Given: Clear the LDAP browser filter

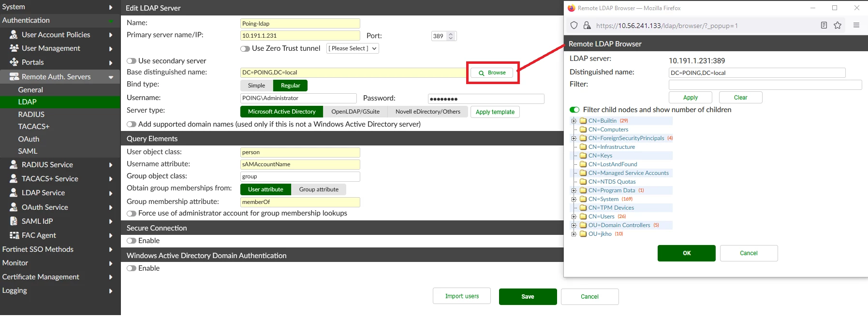Looking at the screenshot, I should (x=740, y=98).
